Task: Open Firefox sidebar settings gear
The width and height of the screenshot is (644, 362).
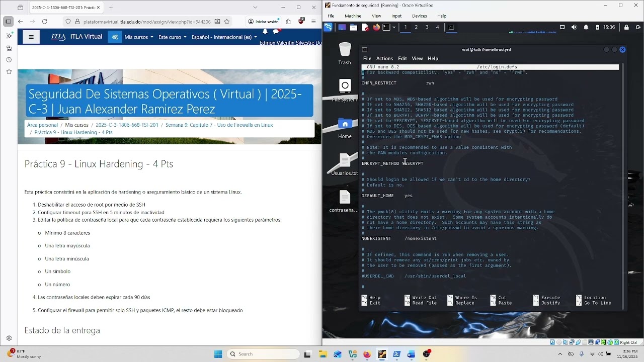Action: pos(9,338)
